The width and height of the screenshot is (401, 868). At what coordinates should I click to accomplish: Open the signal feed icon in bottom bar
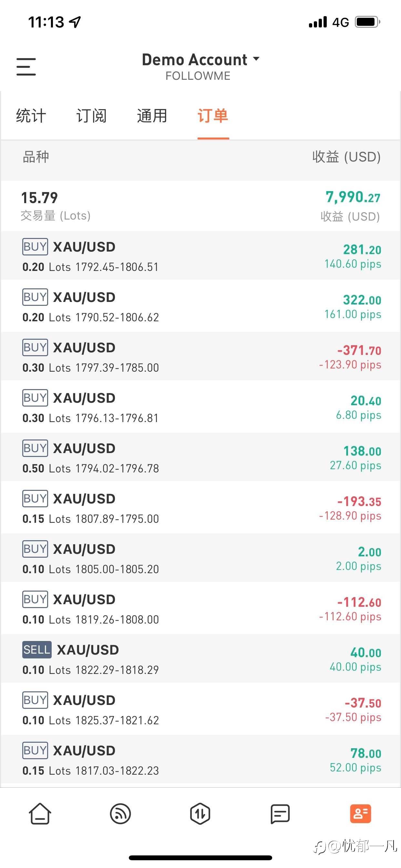pos(120,814)
